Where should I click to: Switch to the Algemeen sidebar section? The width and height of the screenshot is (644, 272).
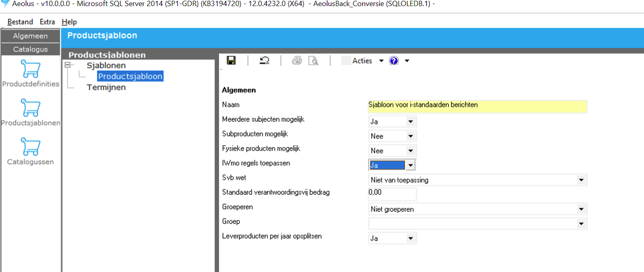(30, 36)
